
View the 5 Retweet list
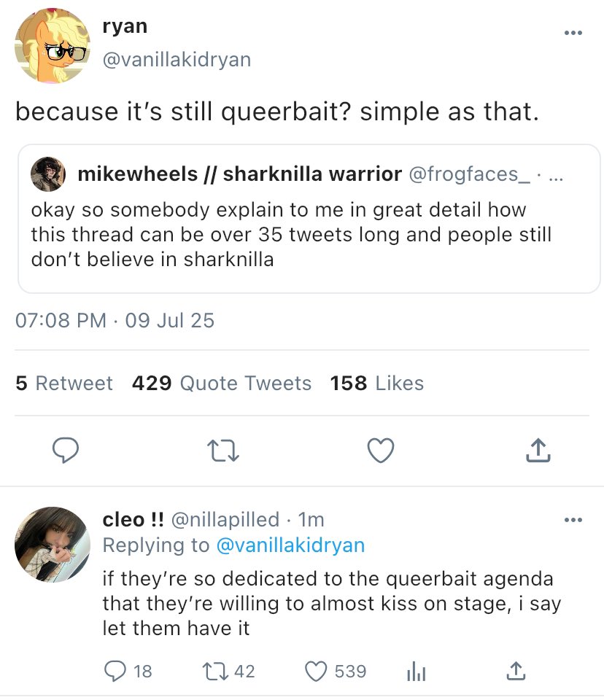(x=64, y=384)
